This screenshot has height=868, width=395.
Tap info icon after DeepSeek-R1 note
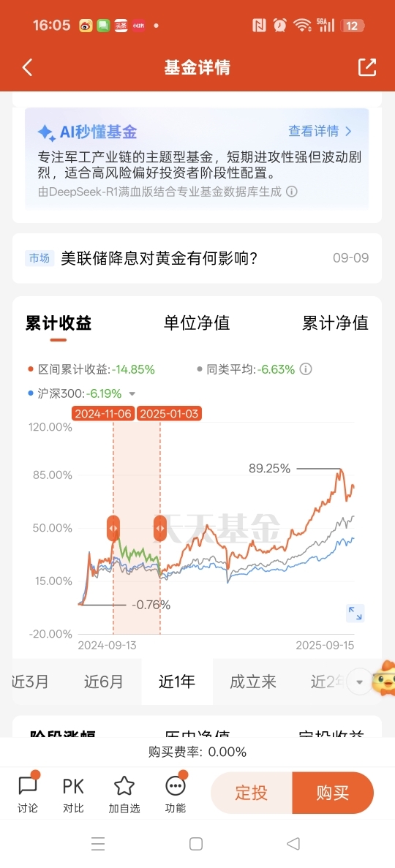pyautogui.click(x=291, y=192)
